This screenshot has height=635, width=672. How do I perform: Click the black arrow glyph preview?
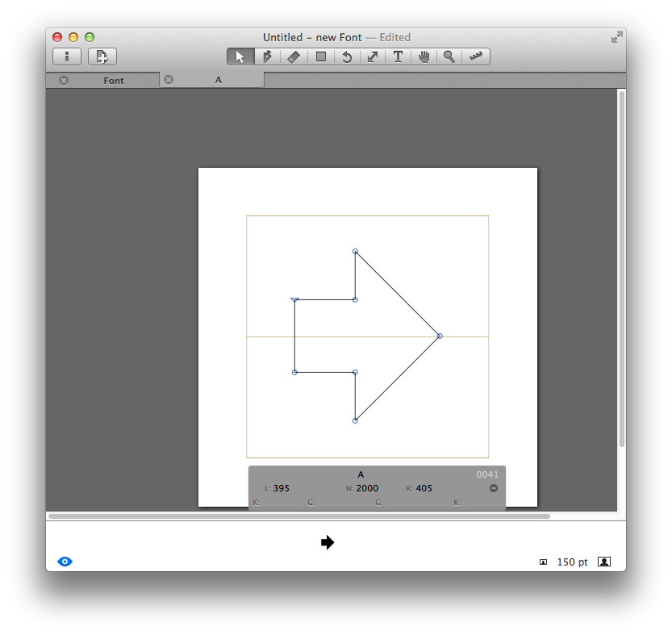coord(328,542)
